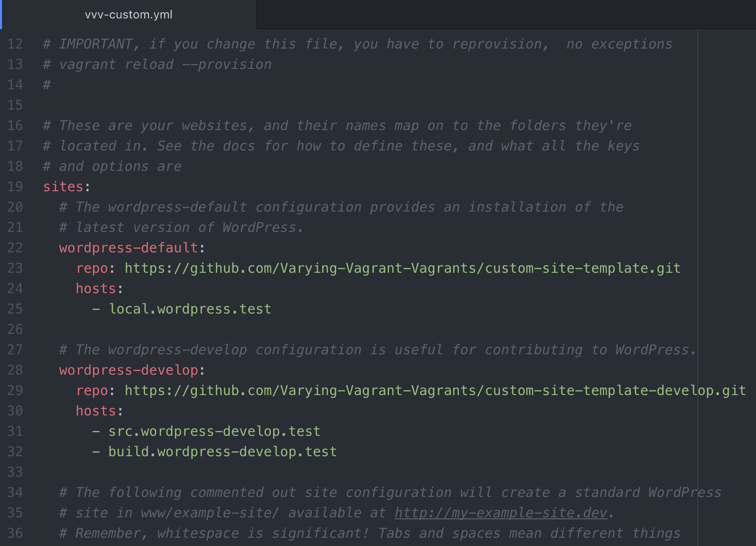Click the vertical scrollbar on the right

tap(698, 194)
